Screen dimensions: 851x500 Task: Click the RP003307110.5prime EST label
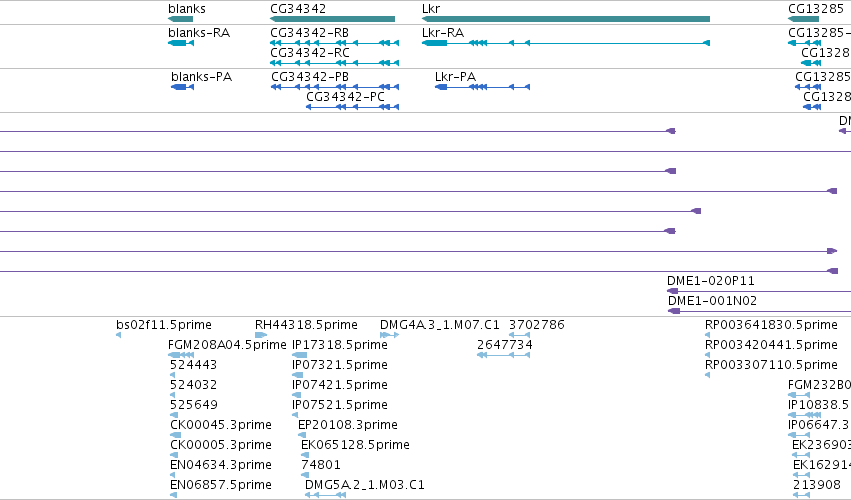(x=771, y=365)
